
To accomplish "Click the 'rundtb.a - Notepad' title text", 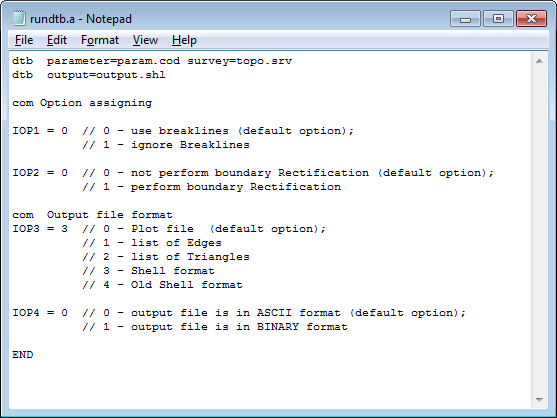I will (81, 19).
